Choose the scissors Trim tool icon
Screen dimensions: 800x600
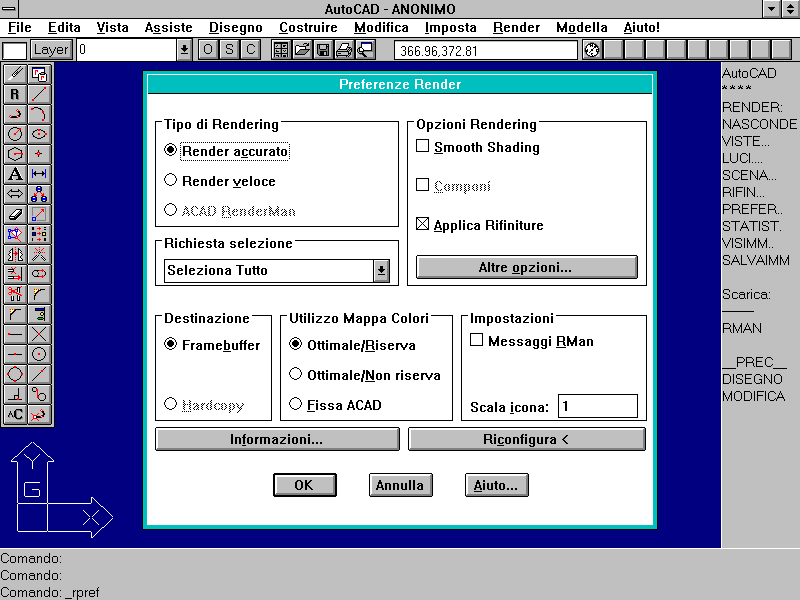(x=15, y=294)
